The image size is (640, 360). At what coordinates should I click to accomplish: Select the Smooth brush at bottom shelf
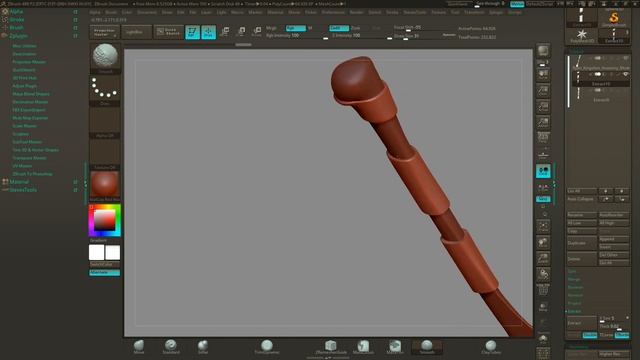[x=427, y=347]
